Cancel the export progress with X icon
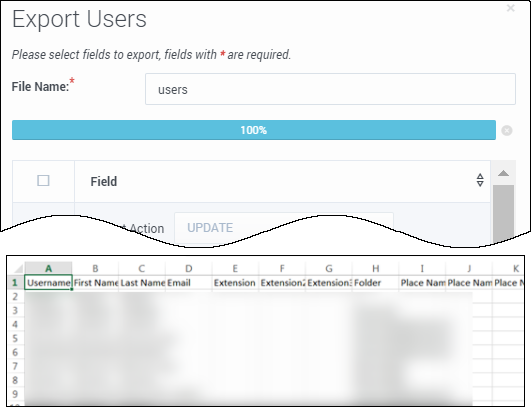This screenshot has height=412, width=531. (x=507, y=130)
